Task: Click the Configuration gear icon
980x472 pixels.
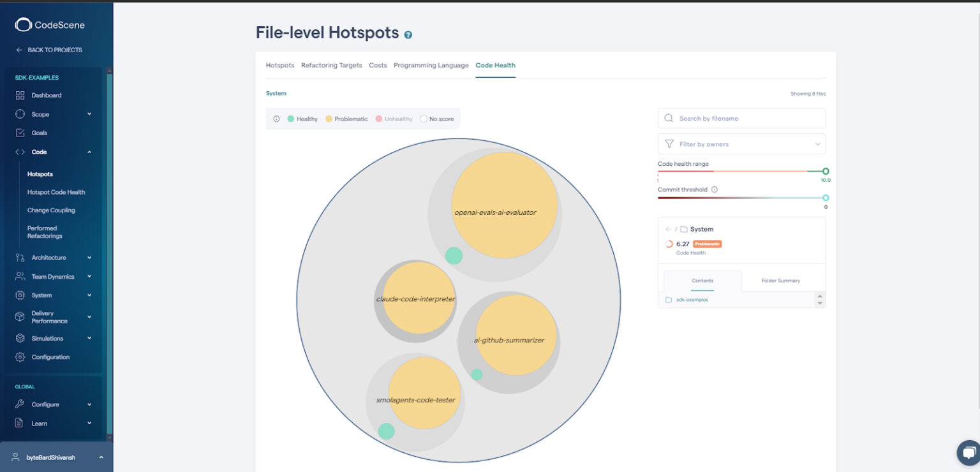Action: tap(21, 357)
